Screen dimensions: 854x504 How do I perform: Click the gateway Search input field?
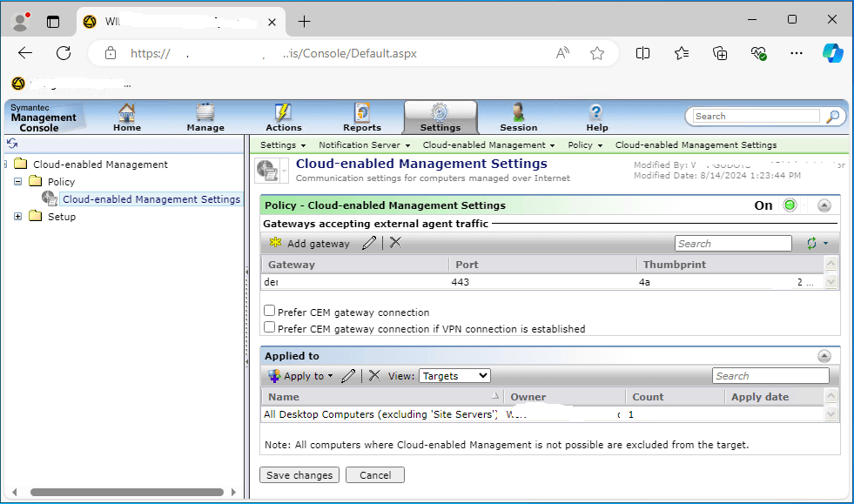click(x=732, y=244)
